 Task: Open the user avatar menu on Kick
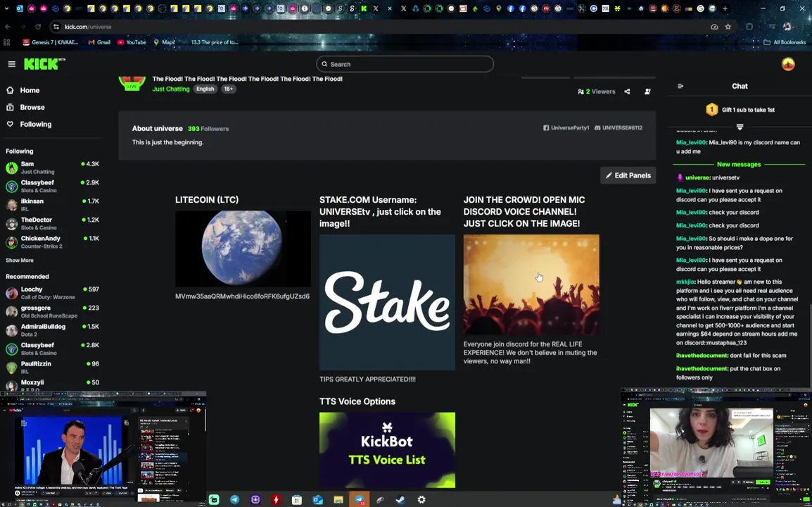pyautogui.click(x=787, y=64)
